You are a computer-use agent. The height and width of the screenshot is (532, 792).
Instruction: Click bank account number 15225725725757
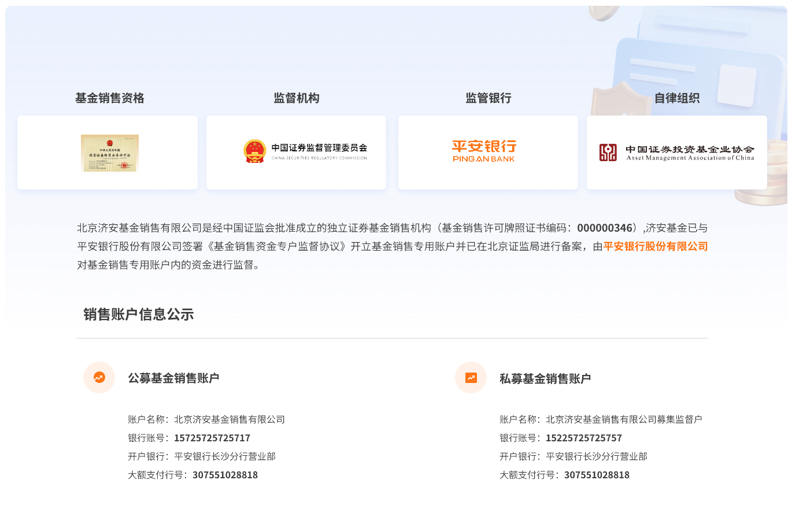pos(584,438)
